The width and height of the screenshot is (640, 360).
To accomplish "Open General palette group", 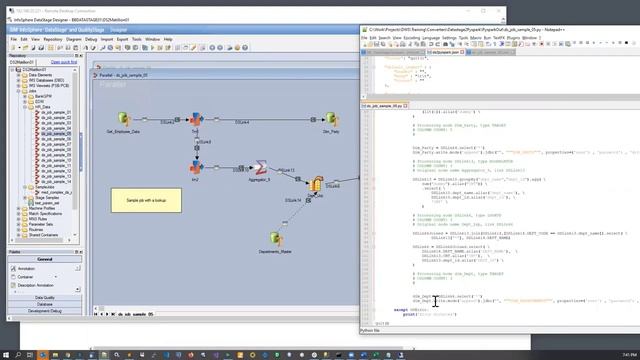I will (x=44, y=259).
